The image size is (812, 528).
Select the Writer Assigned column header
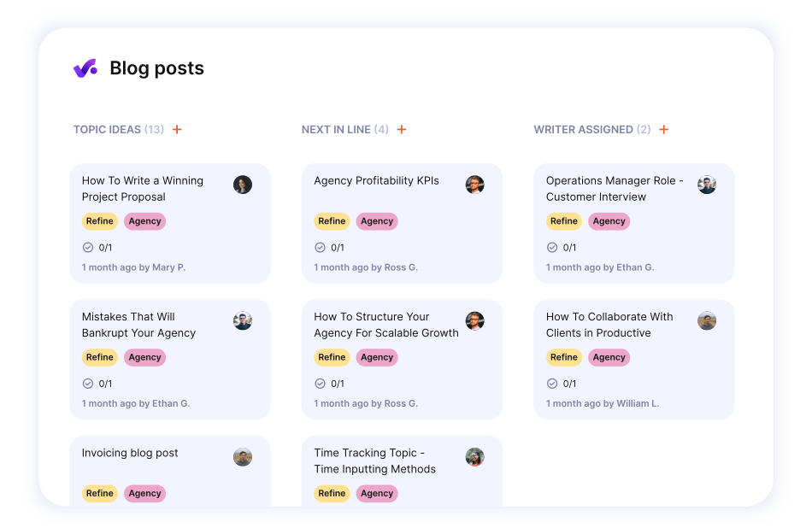(583, 129)
